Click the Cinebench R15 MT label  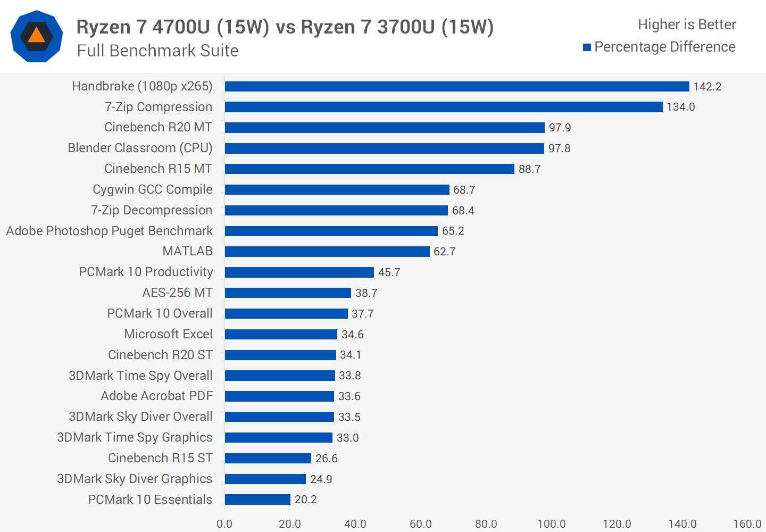(159, 169)
